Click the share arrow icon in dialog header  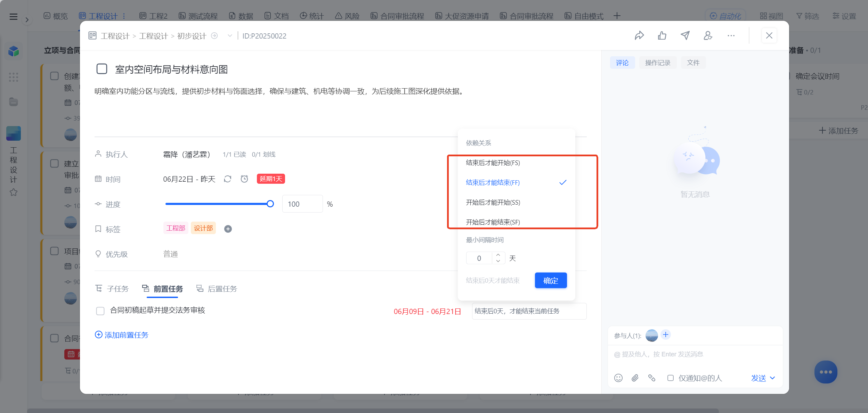[639, 35]
